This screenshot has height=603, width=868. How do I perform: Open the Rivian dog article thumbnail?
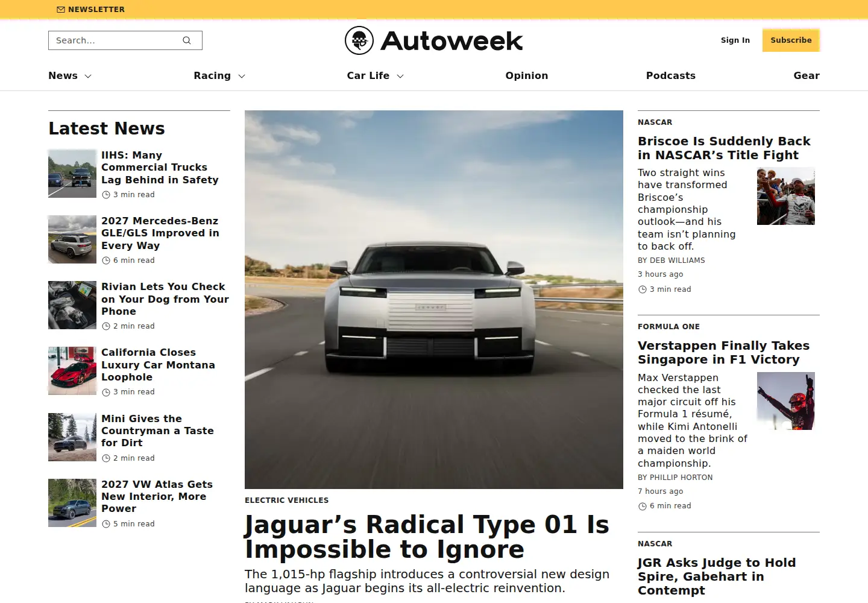click(x=72, y=305)
